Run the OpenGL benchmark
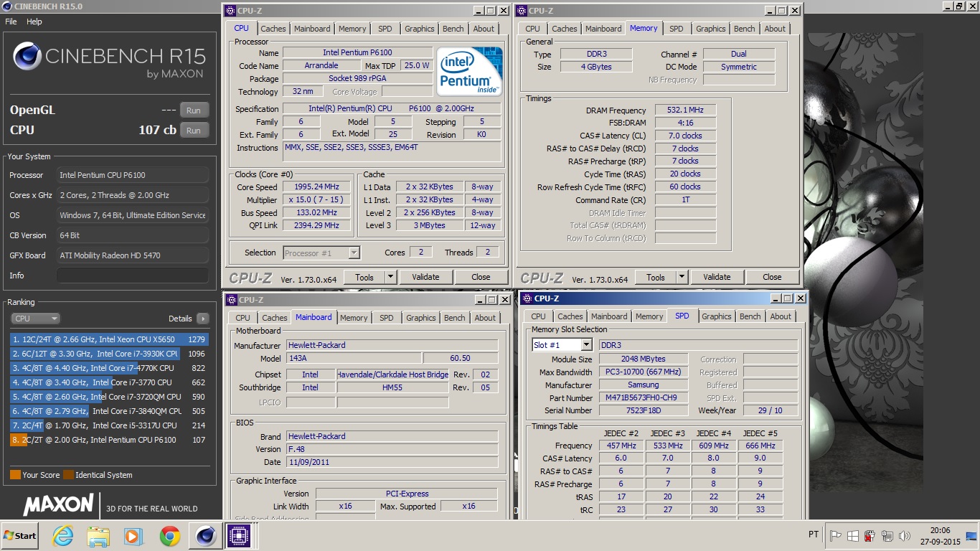980x551 pixels. click(x=194, y=110)
